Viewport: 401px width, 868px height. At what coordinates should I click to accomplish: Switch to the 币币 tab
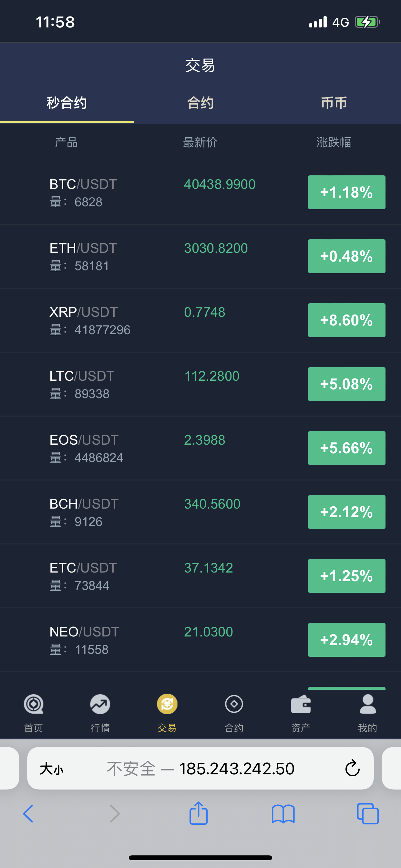click(334, 103)
